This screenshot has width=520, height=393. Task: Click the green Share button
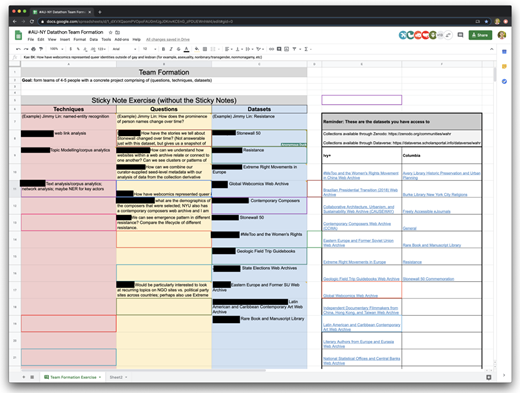click(x=480, y=35)
